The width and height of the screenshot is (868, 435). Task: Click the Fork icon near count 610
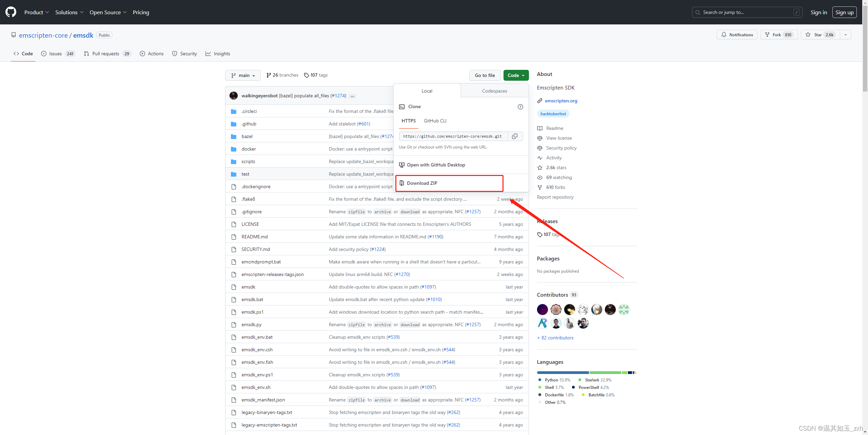click(767, 34)
